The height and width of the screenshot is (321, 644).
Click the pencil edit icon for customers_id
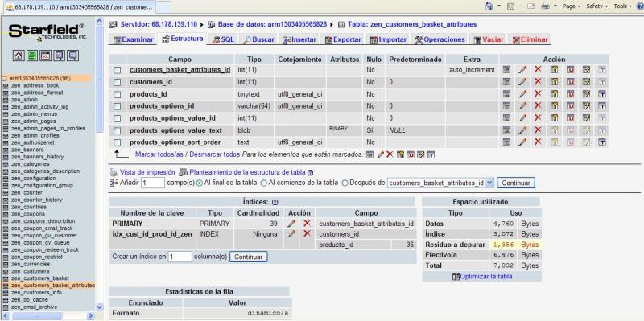[x=522, y=82]
